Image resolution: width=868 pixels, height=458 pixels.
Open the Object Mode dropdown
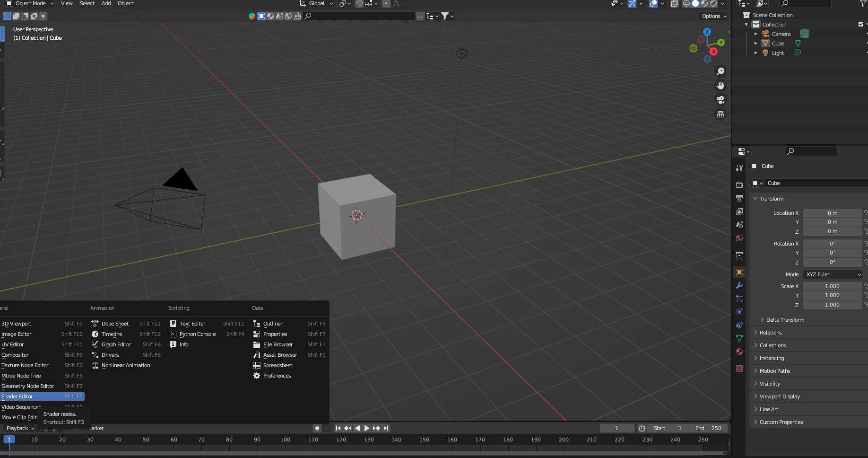29,4
